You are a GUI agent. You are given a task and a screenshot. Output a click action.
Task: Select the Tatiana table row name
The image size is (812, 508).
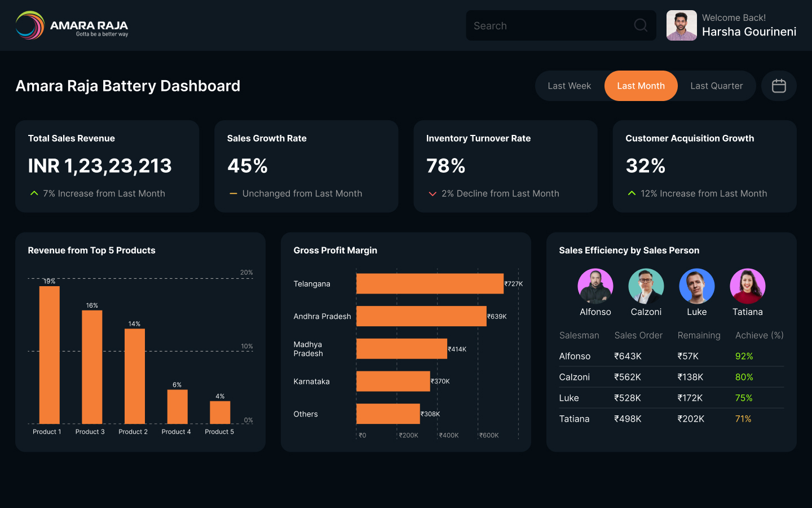575,419
